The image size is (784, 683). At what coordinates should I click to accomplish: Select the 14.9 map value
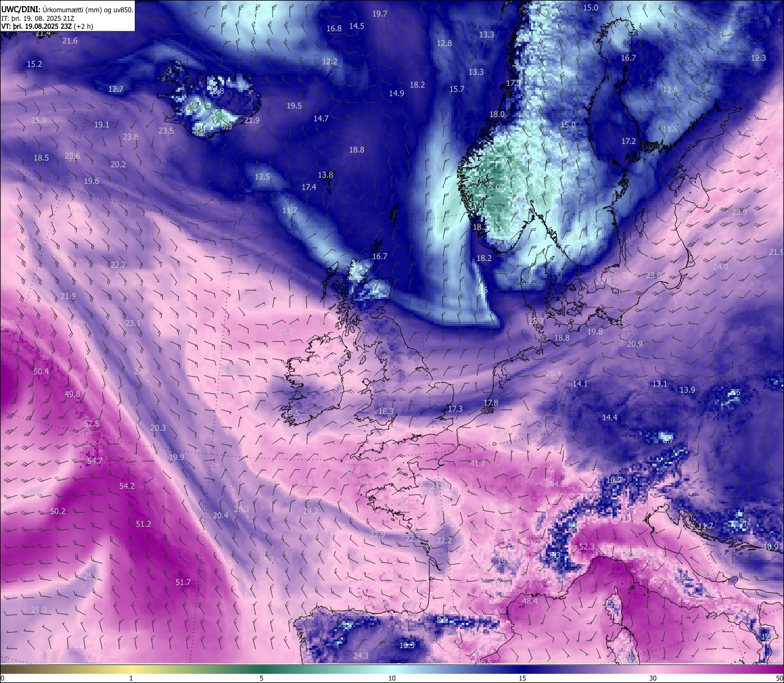pyautogui.click(x=396, y=93)
